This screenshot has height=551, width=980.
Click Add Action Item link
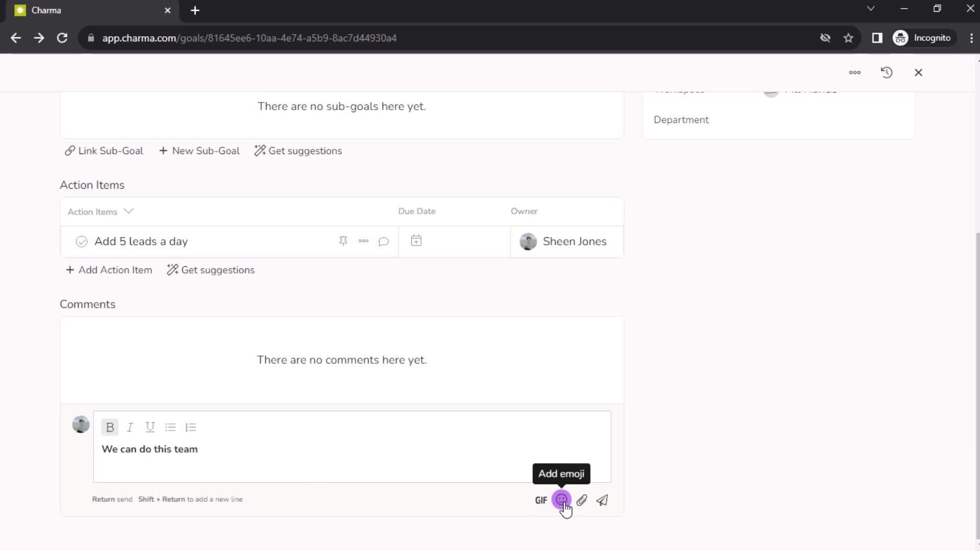pos(110,270)
